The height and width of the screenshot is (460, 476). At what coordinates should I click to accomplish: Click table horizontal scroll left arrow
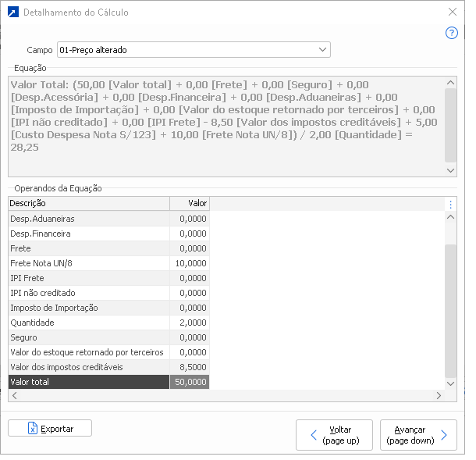point(14,395)
